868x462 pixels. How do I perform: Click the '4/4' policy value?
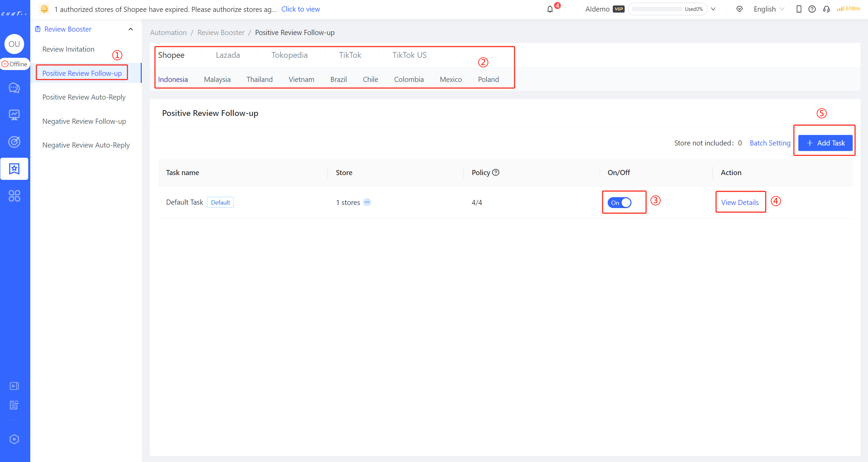pos(476,203)
